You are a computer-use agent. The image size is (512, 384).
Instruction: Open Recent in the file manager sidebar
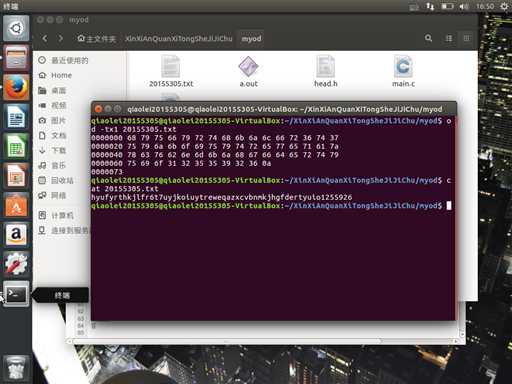63,60
